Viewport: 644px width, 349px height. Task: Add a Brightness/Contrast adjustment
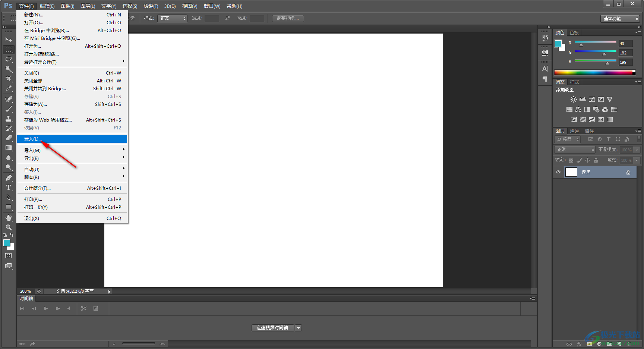(574, 100)
